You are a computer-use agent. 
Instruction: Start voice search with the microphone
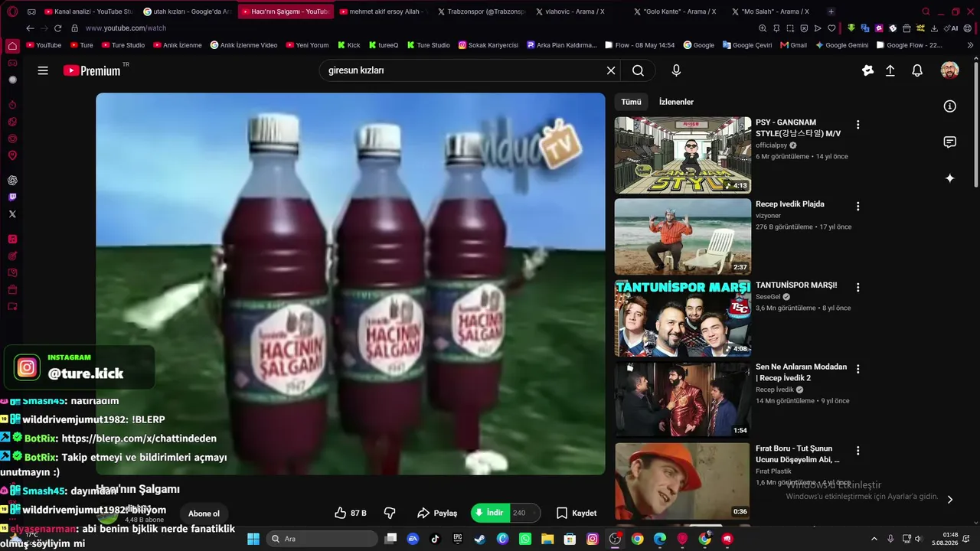tap(676, 70)
